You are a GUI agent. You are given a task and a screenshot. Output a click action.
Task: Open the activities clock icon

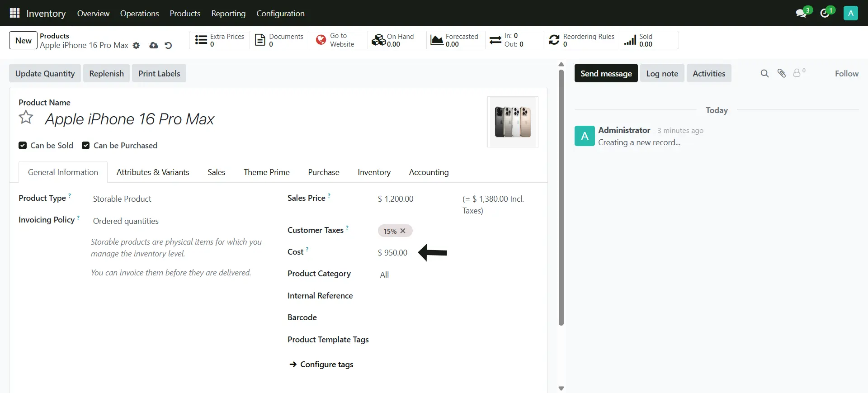(825, 13)
